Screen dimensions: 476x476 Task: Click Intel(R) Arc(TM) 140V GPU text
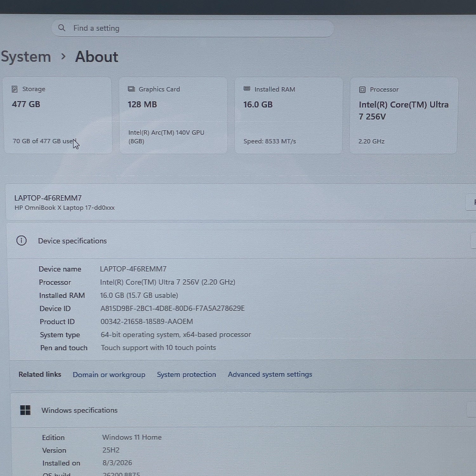pos(166,137)
